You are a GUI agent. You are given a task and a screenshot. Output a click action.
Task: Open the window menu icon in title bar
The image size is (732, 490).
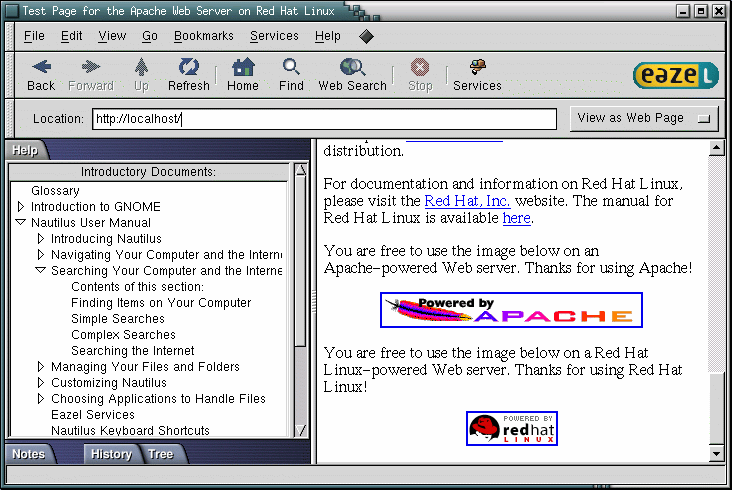[12, 11]
